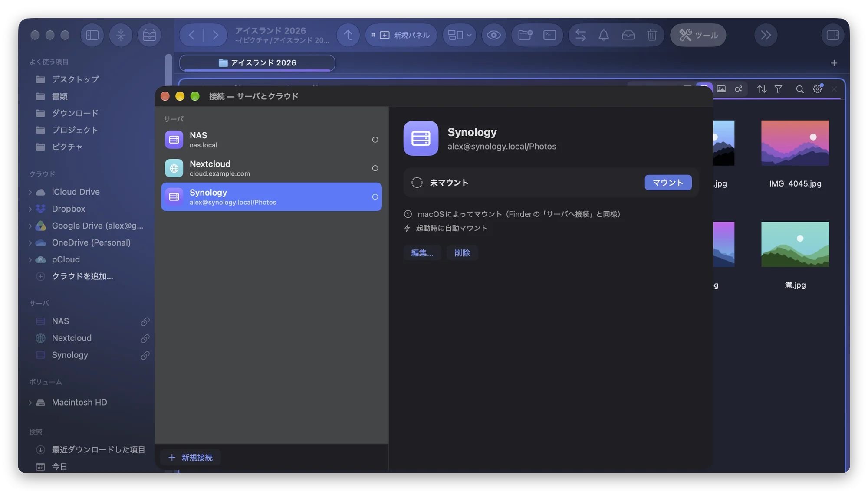Select the NAS server in connections list
Viewport: 868px width, 491px height.
point(271,140)
